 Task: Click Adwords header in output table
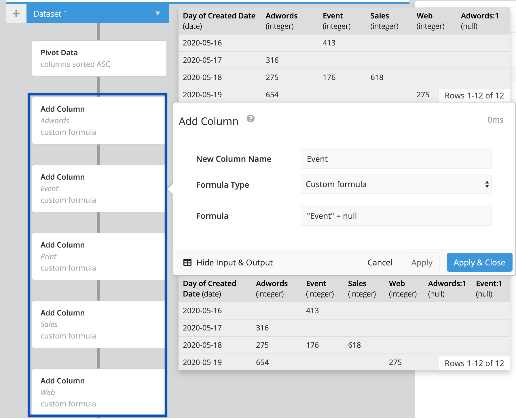pos(272,288)
